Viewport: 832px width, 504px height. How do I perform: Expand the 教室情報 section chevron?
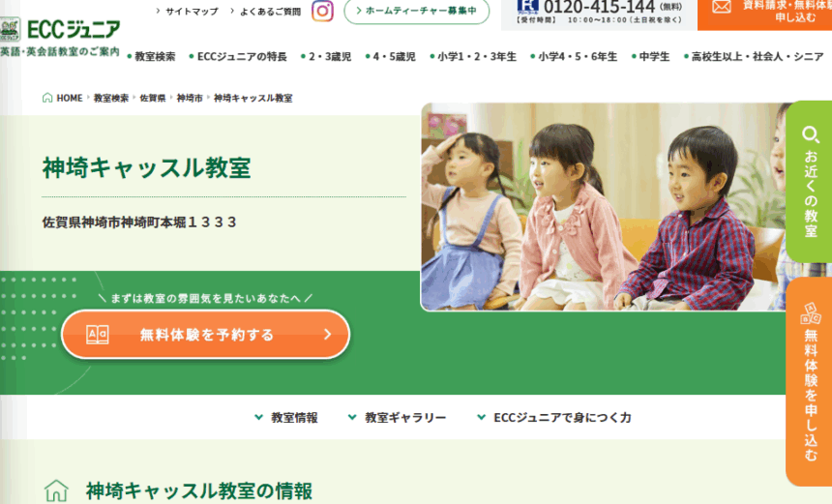pyautogui.click(x=258, y=418)
